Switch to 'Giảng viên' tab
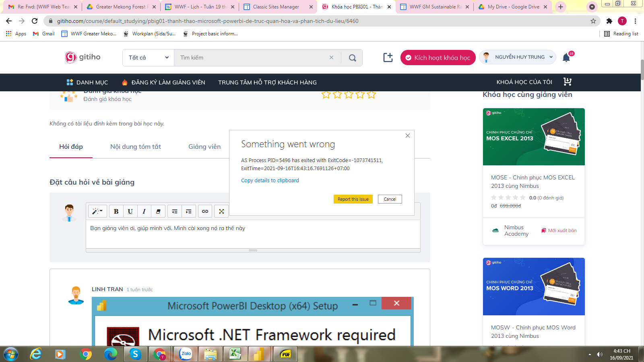The width and height of the screenshot is (644, 362). pos(204,146)
